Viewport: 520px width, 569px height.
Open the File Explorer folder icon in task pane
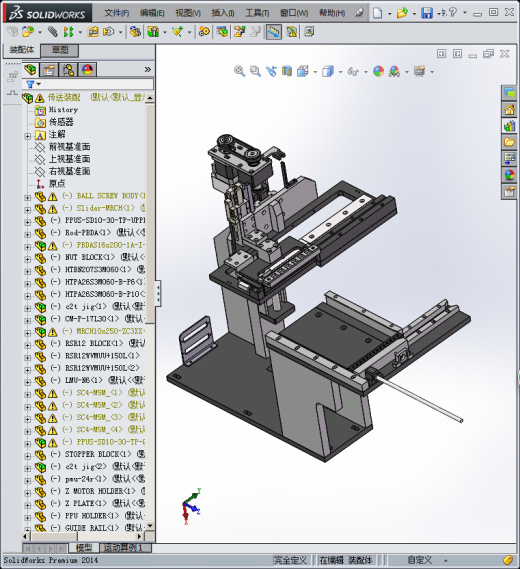(509, 142)
